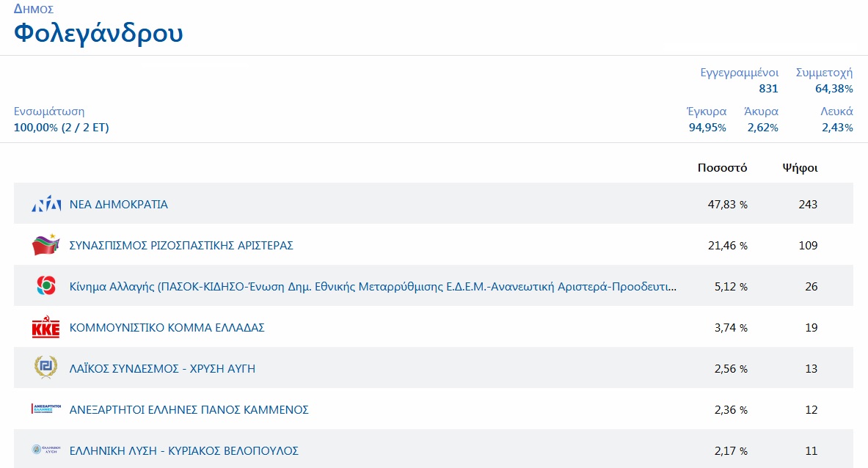Click the Κίνημα Αλλαγής party name

(373, 287)
